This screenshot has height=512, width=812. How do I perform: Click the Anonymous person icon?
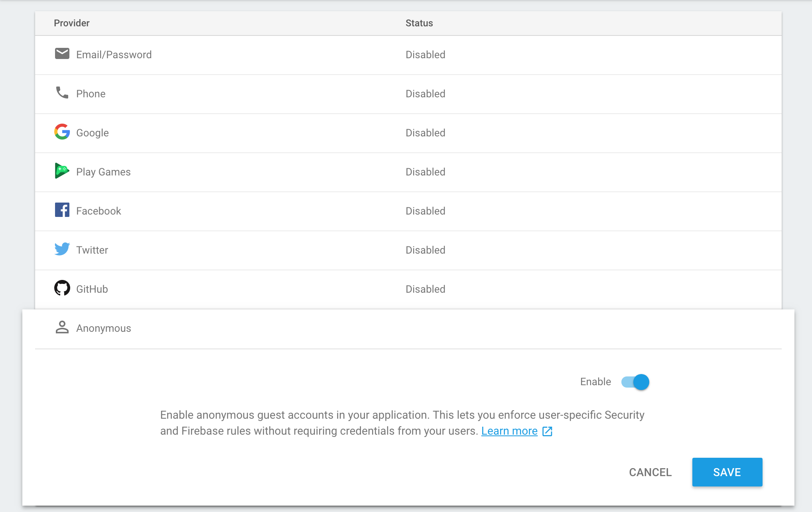(x=62, y=327)
